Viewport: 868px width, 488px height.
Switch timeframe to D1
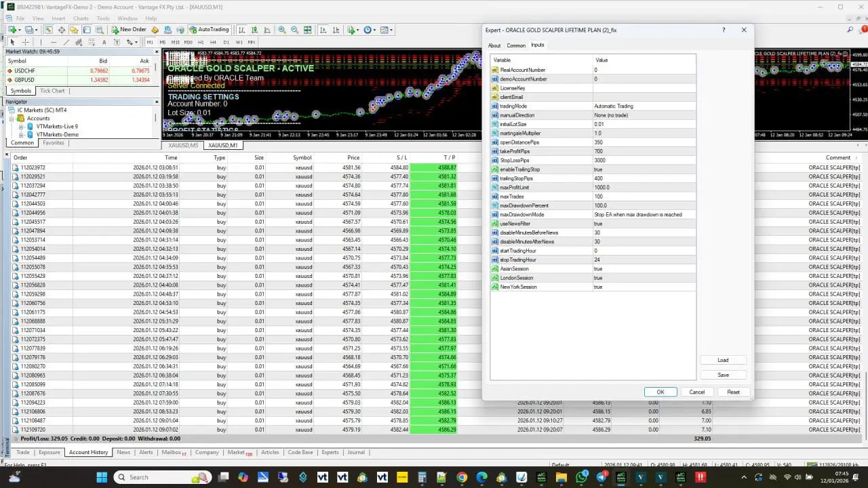[226, 42]
